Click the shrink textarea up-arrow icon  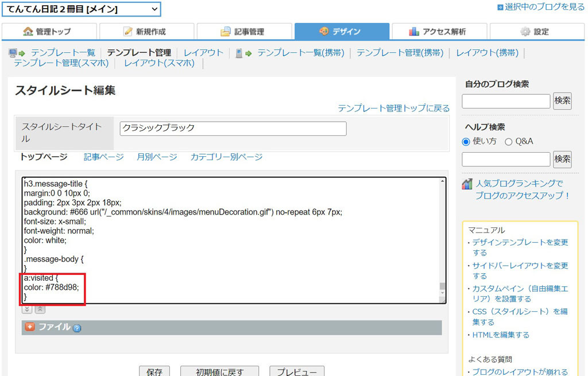click(x=40, y=309)
